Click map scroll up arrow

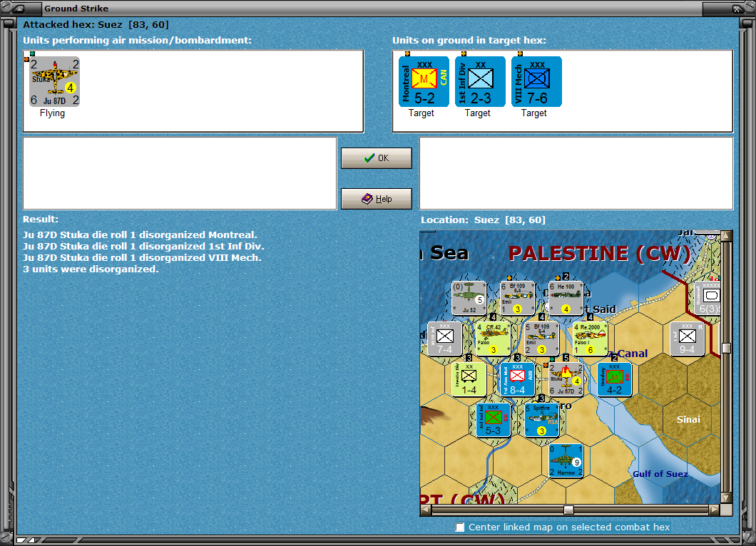(726, 235)
